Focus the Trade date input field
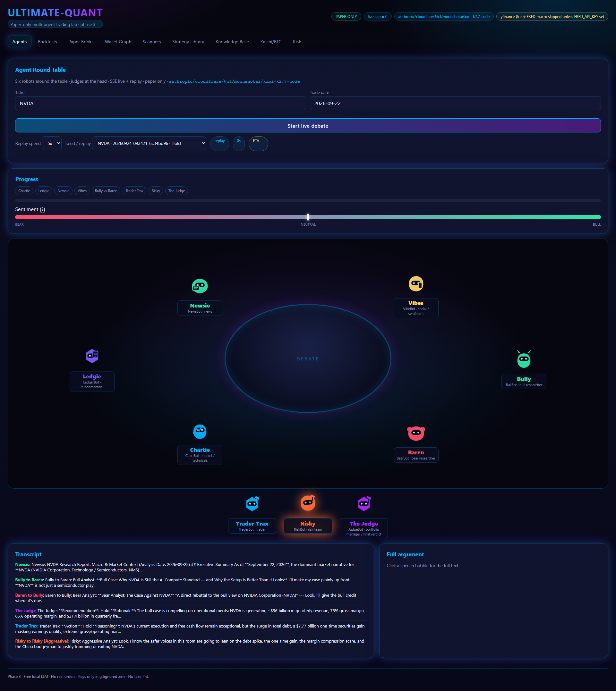Image resolution: width=616 pixels, height=691 pixels. [x=455, y=104]
